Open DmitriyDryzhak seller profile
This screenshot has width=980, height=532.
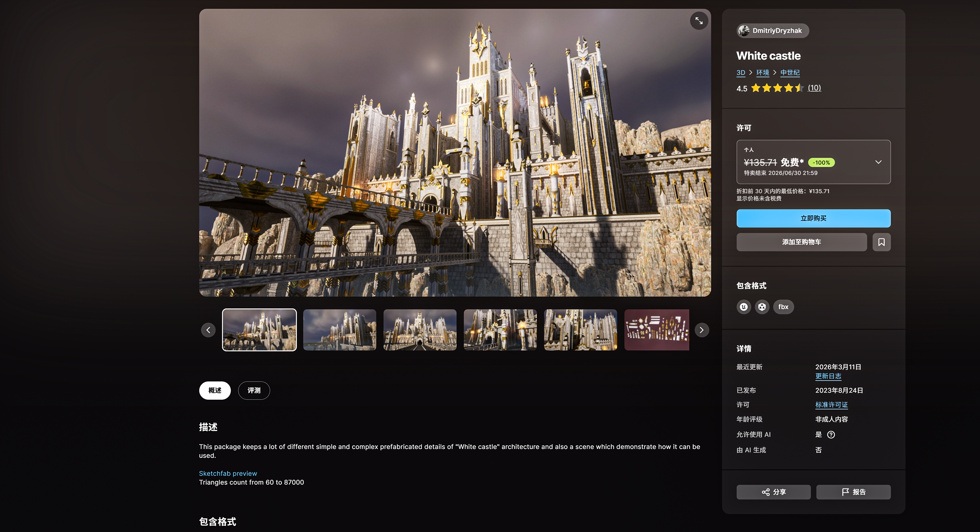pos(772,30)
